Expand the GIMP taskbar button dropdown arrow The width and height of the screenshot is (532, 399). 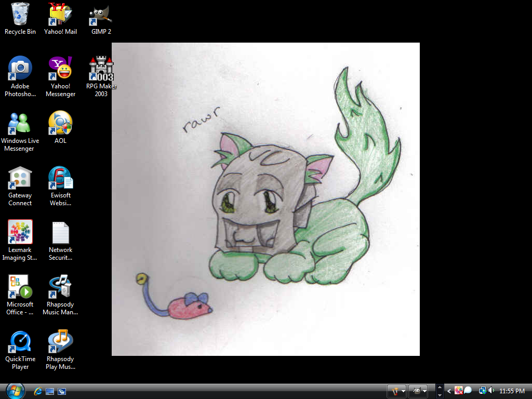click(x=424, y=391)
